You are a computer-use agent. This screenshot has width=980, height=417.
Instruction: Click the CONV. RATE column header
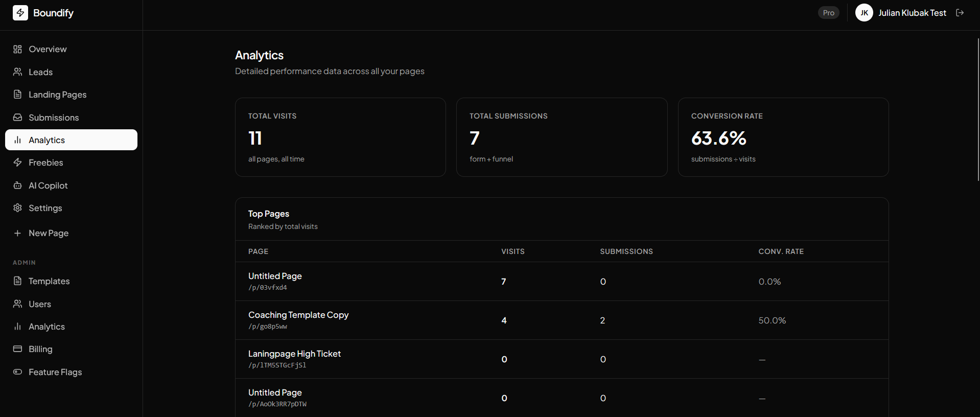click(x=781, y=251)
